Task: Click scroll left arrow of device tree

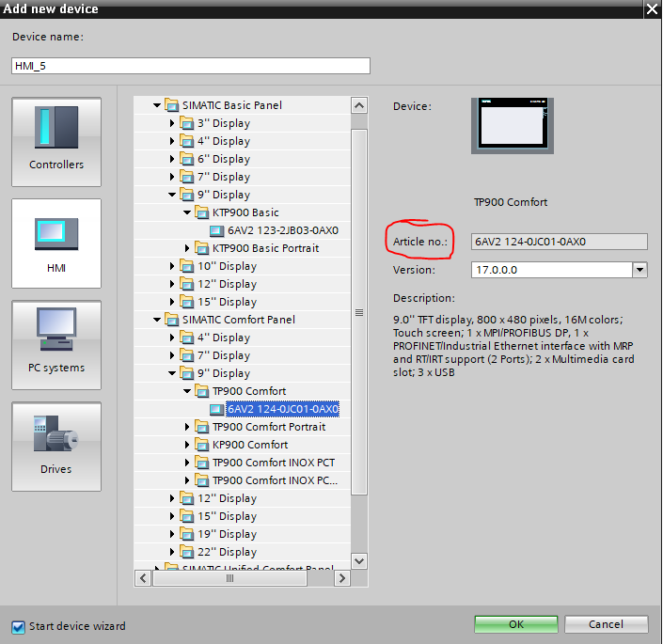Action: [143, 578]
